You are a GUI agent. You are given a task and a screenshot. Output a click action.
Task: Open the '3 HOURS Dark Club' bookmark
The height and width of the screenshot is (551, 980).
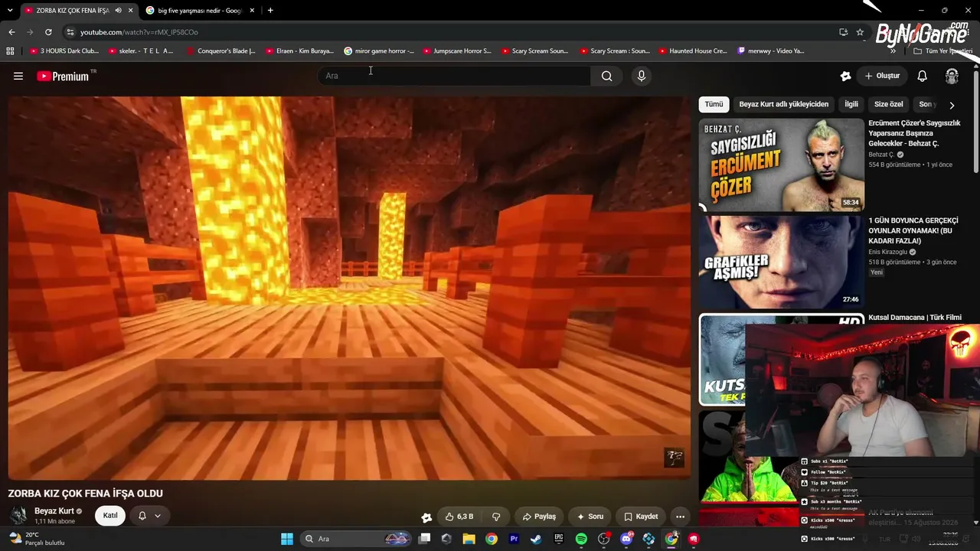(x=65, y=51)
